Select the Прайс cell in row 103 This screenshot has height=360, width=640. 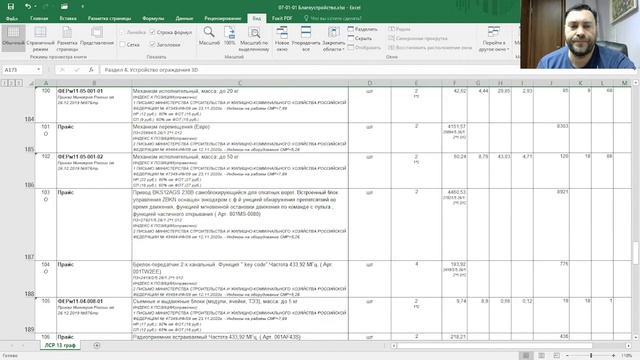coord(94,224)
